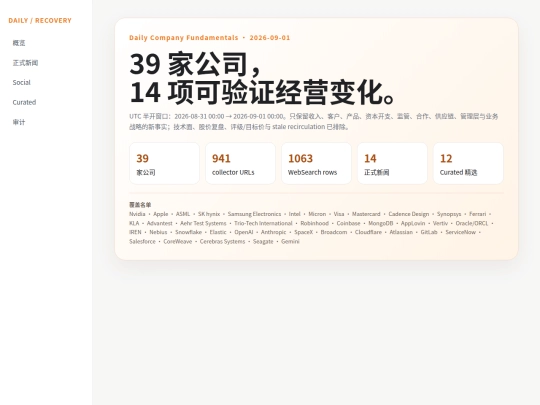This screenshot has height=405, width=540.
Task: Click Samsung Electronics in the list
Action: pos(254,214)
